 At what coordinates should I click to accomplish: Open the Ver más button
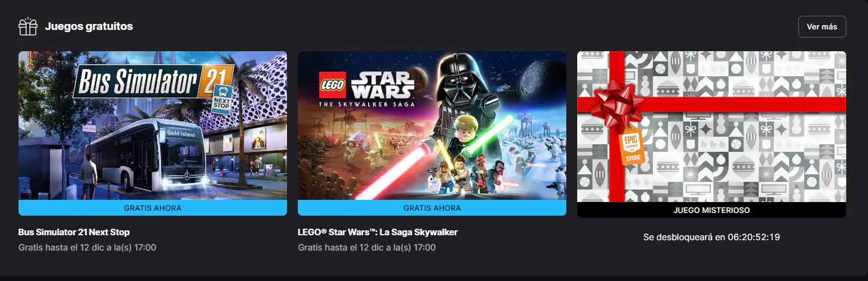tap(822, 27)
